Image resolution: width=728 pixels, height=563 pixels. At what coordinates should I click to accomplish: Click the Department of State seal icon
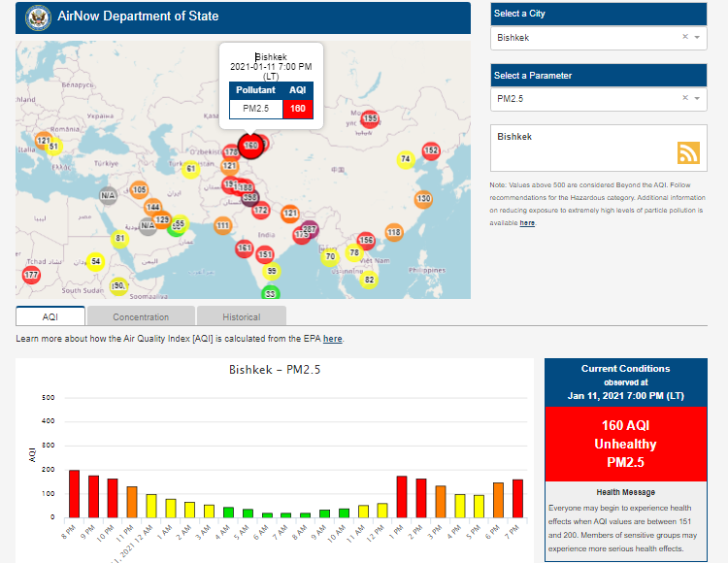37,17
